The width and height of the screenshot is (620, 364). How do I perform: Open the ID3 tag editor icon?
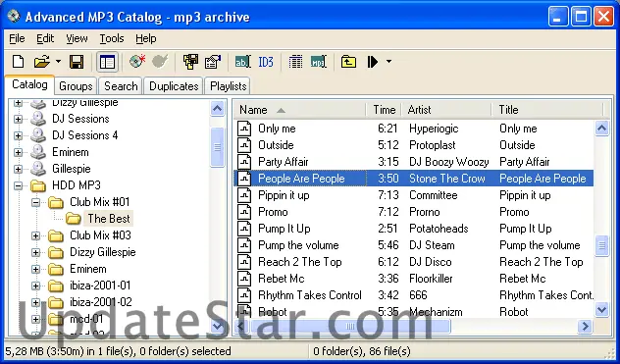(266, 62)
